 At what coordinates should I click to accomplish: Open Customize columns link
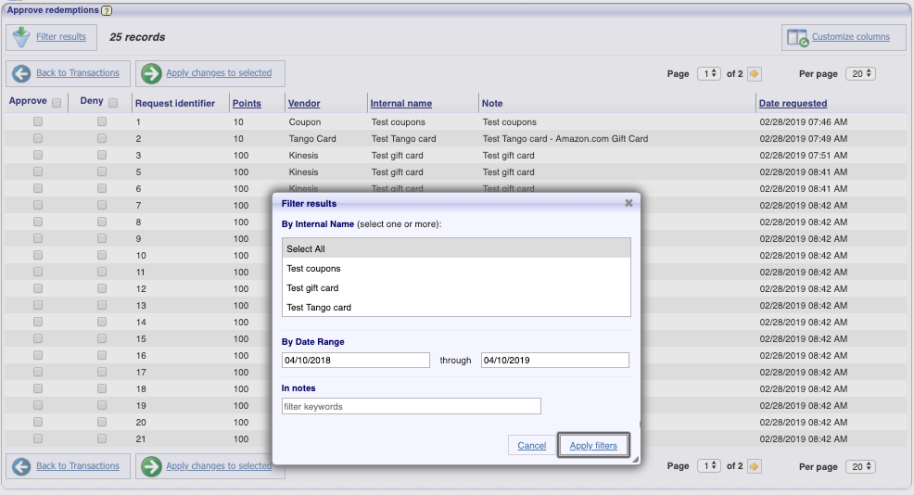coord(850,37)
